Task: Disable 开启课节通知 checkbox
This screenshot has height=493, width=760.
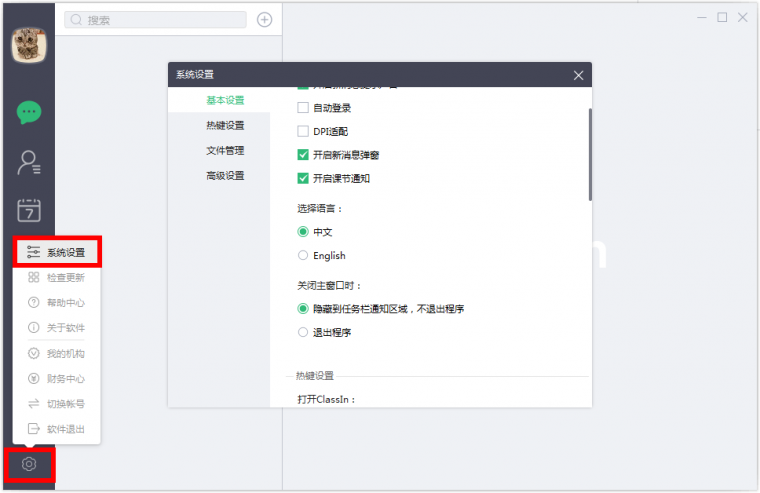Action: pyautogui.click(x=303, y=179)
